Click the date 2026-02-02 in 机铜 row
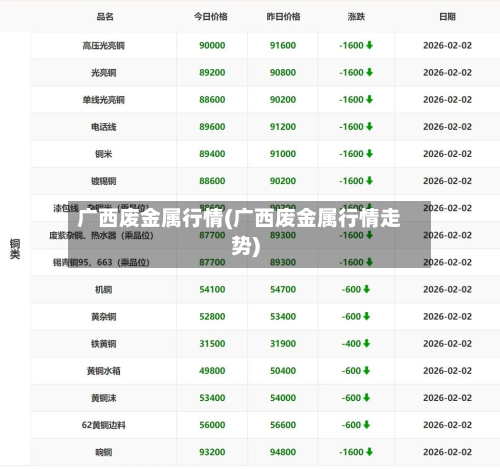 pos(447,289)
